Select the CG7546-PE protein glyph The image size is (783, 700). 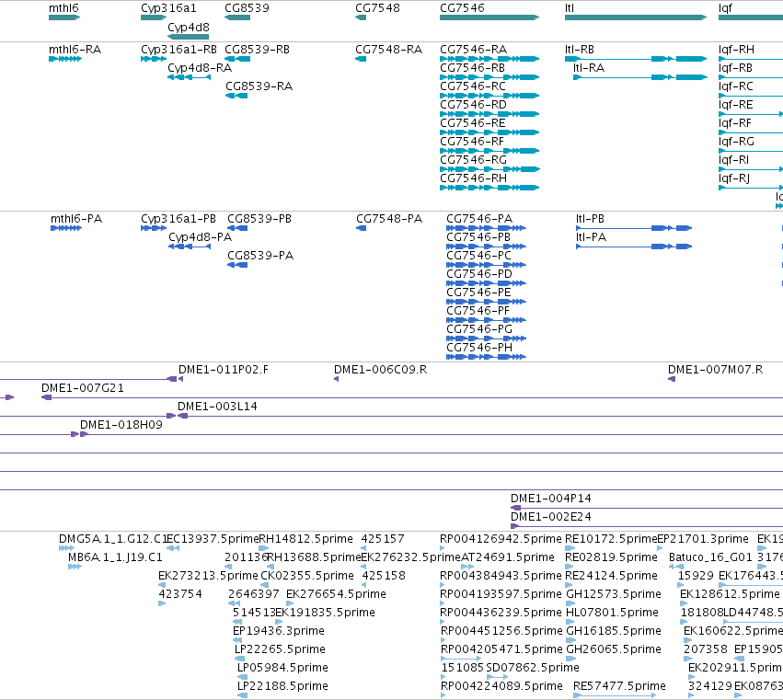[x=487, y=302]
